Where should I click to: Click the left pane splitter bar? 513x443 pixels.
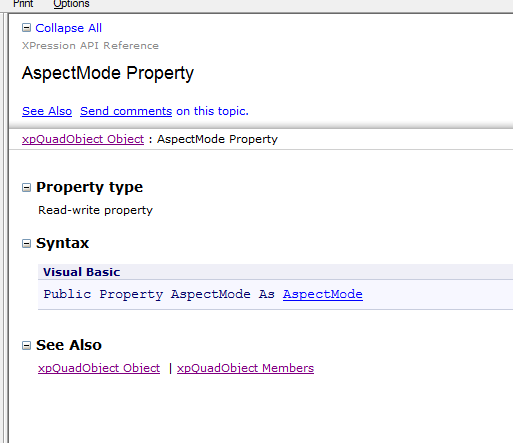click(5, 228)
